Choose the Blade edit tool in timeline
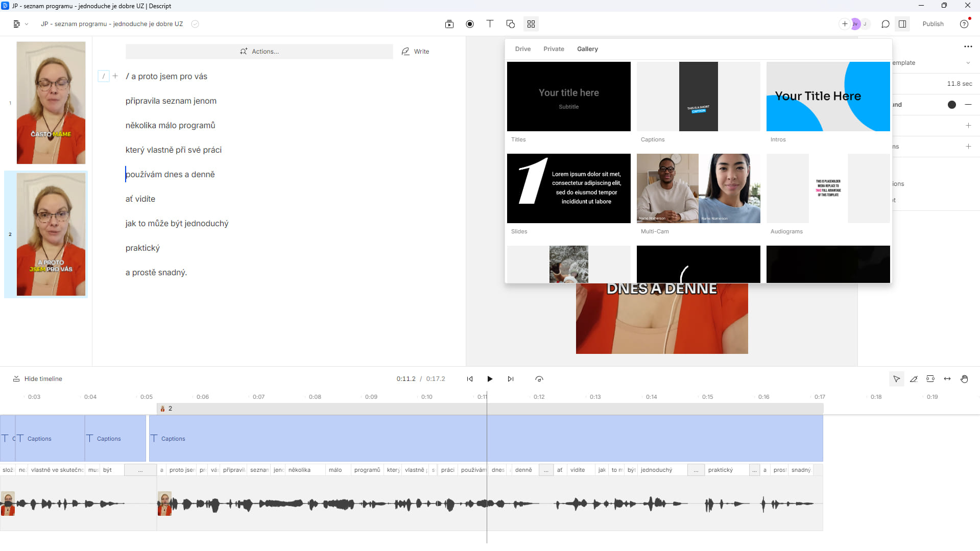980x551 pixels. [914, 379]
